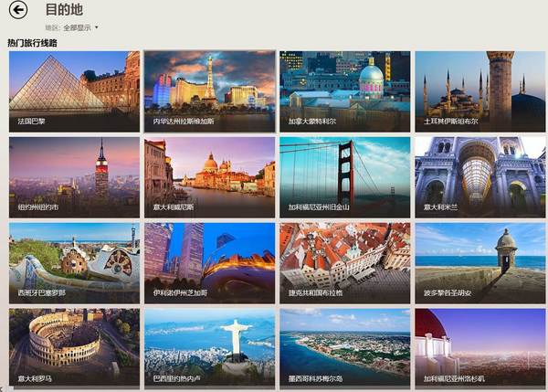Open the 西班牙巴塞罗那 destination

click(74, 262)
